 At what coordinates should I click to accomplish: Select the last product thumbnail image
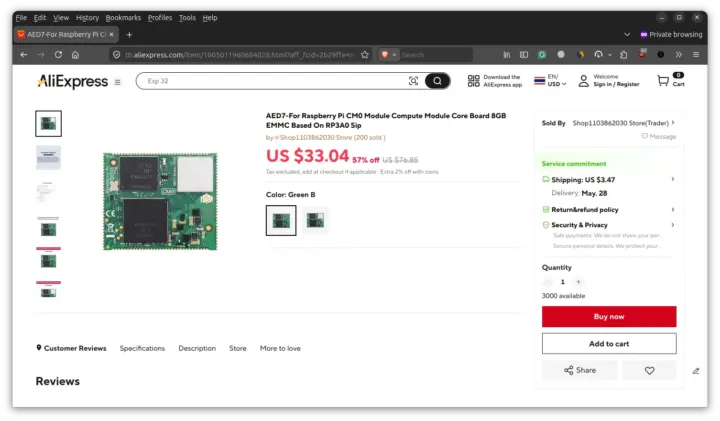coord(48,290)
